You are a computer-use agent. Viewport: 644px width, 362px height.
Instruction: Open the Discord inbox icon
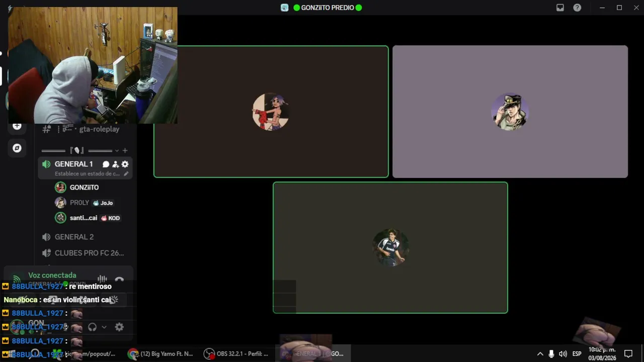[560, 8]
